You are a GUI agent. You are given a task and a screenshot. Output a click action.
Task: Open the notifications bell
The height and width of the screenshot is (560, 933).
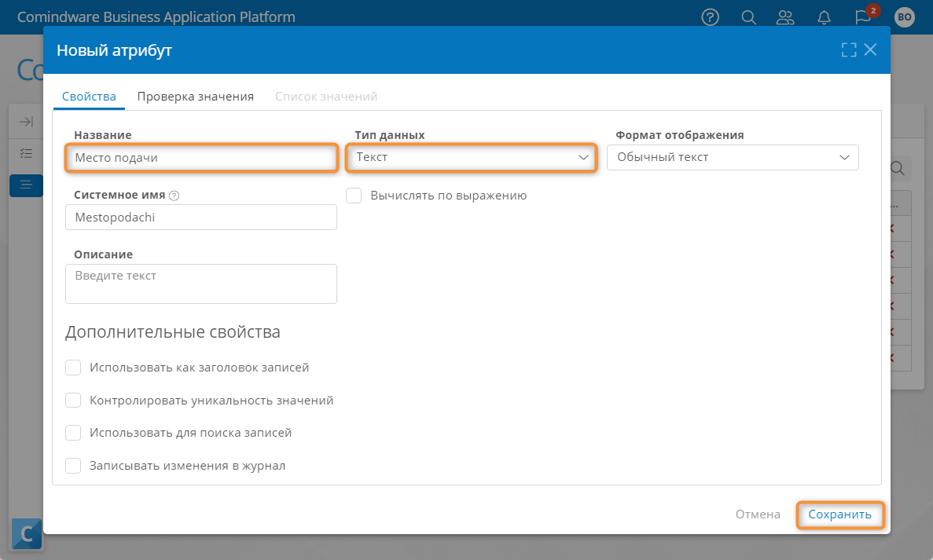click(824, 17)
